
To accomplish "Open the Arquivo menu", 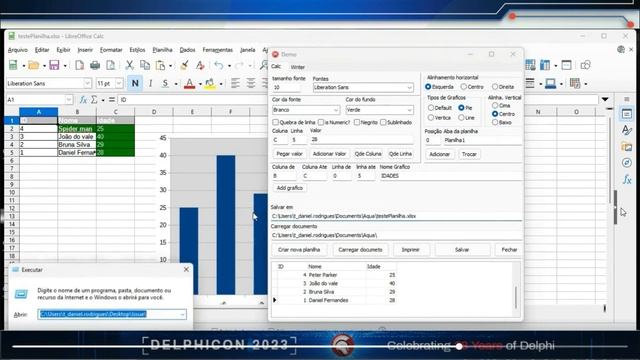I will pyautogui.click(x=18, y=50).
